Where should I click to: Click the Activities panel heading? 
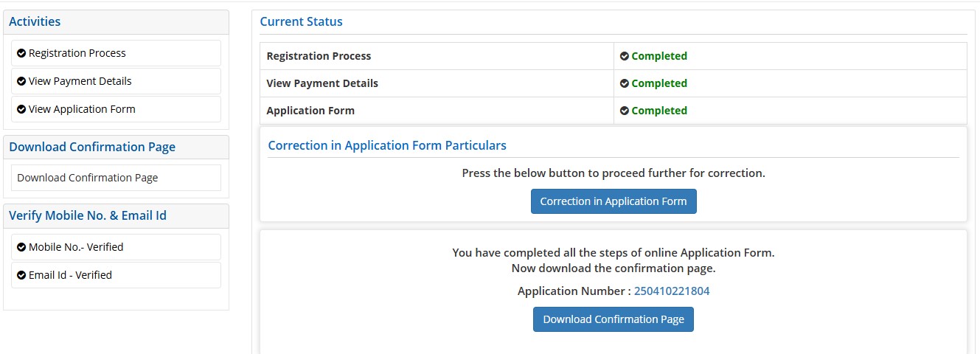(x=35, y=21)
